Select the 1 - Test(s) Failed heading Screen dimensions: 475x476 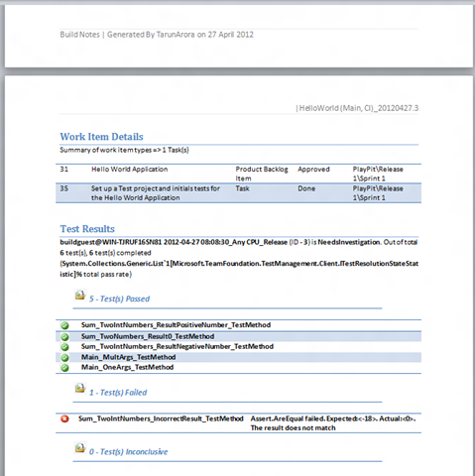118,393
